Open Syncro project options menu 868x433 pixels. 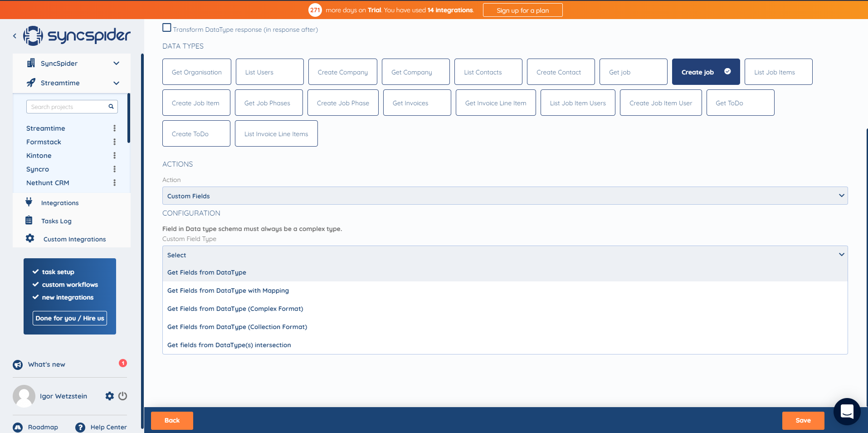[x=114, y=169]
